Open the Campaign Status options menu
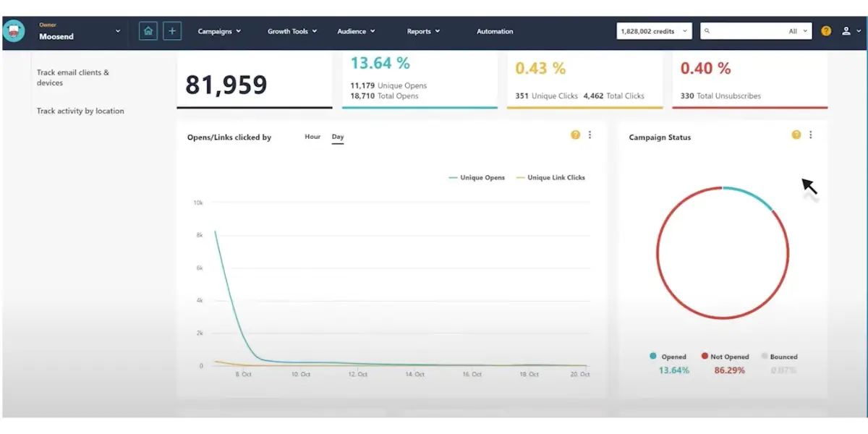This screenshot has width=868, height=434. 811,135
